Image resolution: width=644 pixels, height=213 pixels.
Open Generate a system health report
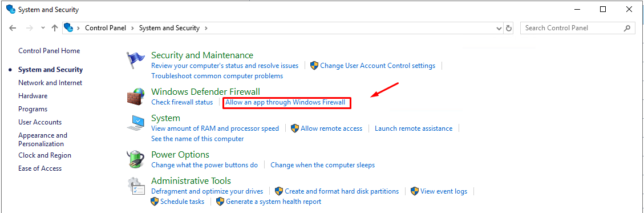pos(274,202)
